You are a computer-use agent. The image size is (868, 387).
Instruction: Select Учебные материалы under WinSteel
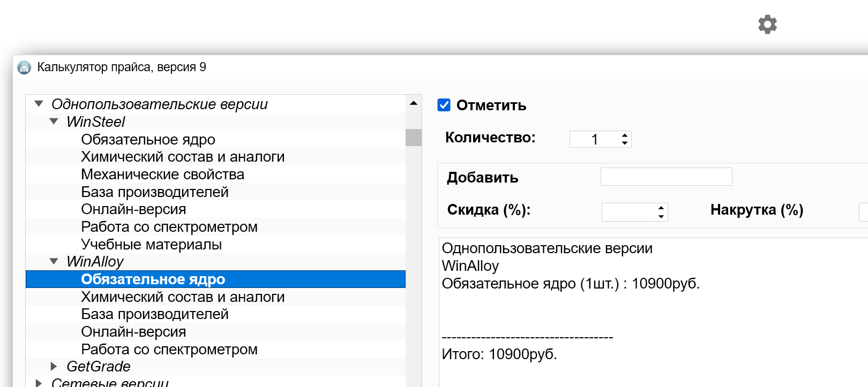(151, 245)
